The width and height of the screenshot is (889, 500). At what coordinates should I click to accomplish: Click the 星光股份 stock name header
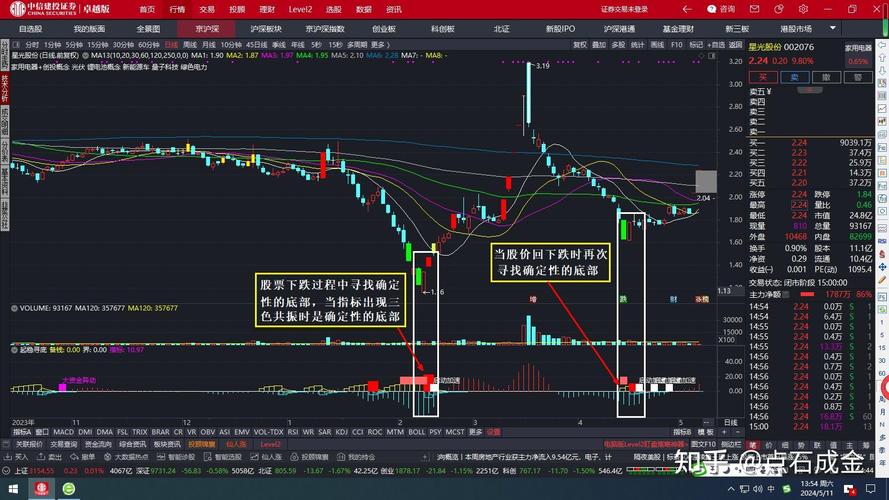765,47
